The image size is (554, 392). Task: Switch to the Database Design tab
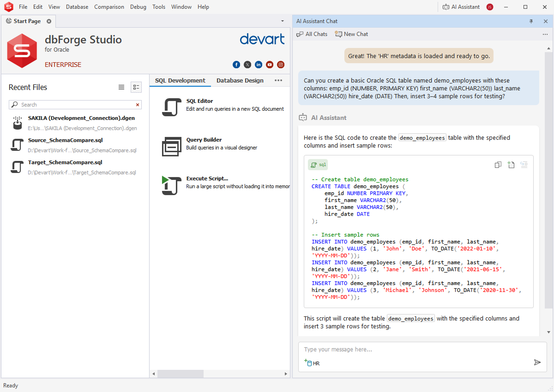[240, 80]
